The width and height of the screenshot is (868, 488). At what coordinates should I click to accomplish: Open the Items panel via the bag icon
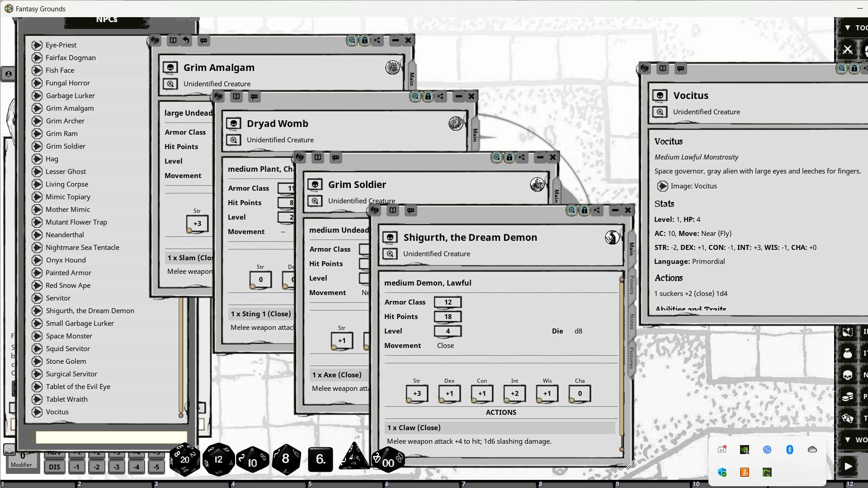point(849,353)
